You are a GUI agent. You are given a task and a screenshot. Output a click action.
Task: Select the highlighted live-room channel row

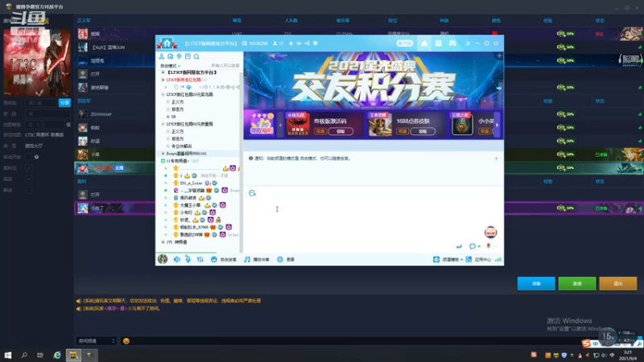pyautogui.click(x=199, y=154)
